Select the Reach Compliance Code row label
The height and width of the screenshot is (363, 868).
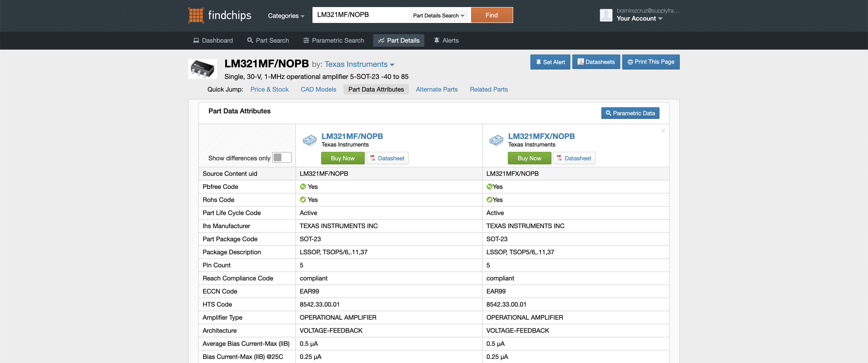tap(238, 278)
